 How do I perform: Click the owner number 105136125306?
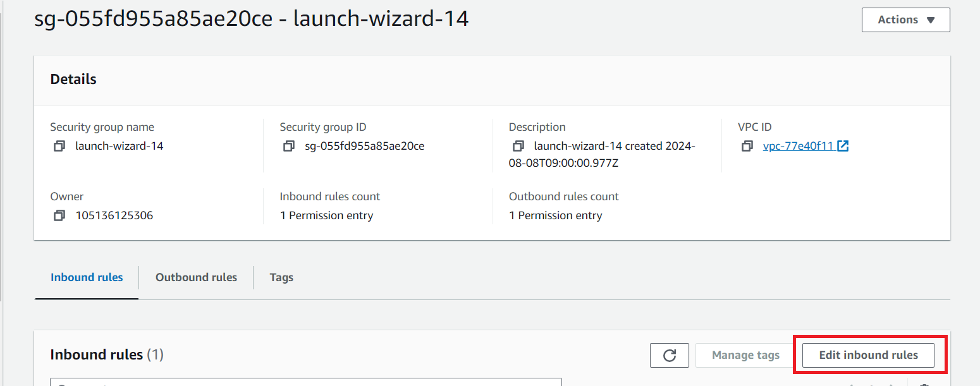(x=114, y=215)
